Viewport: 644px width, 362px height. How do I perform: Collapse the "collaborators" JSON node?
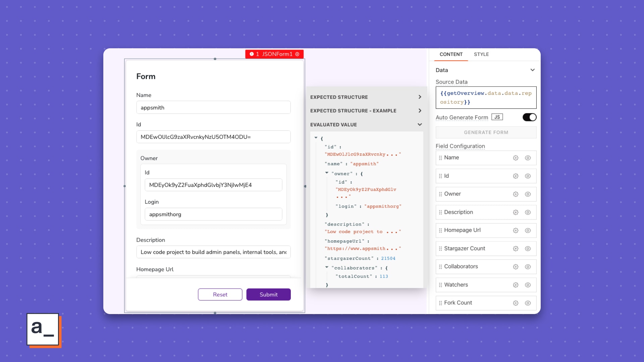[x=327, y=267]
